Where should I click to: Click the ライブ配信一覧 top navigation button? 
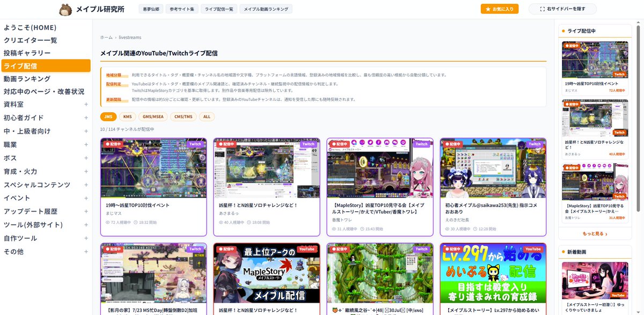click(219, 9)
